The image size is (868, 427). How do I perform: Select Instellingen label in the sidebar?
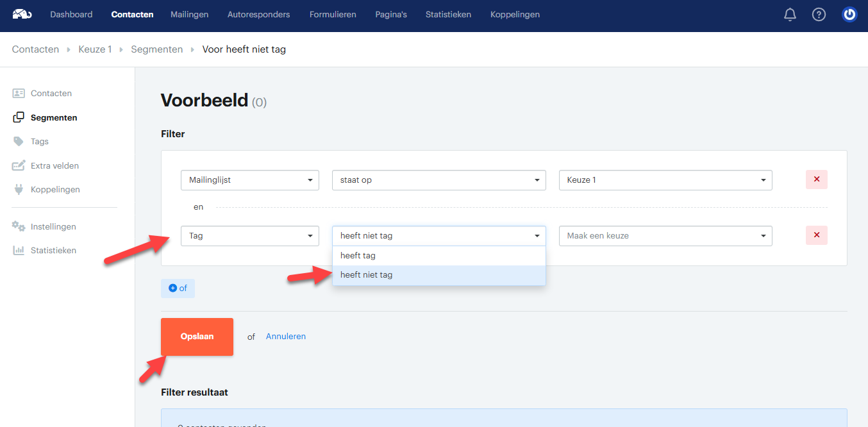click(x=53, y=227)
